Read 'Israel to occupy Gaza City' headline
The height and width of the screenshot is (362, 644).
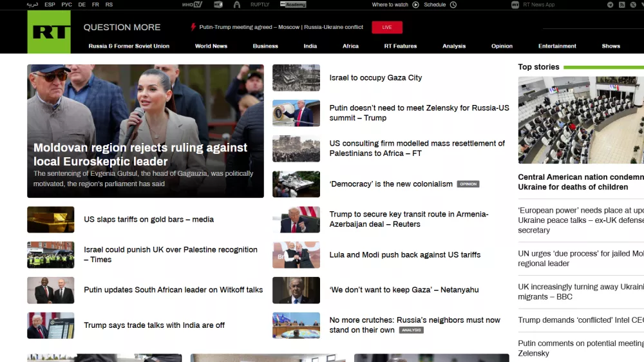[375, 78]
